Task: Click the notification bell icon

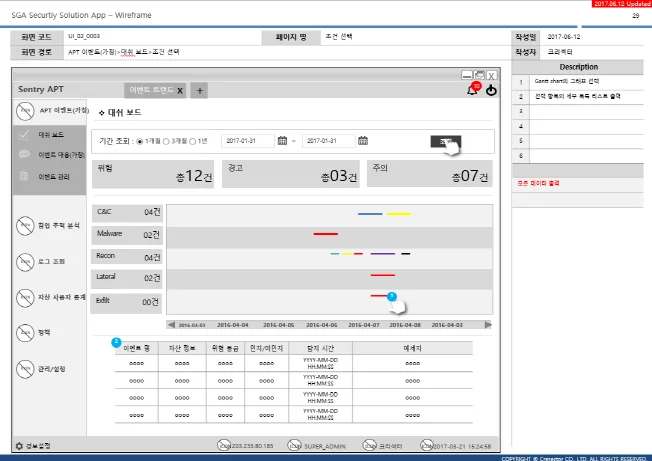Action: [472, 90]
